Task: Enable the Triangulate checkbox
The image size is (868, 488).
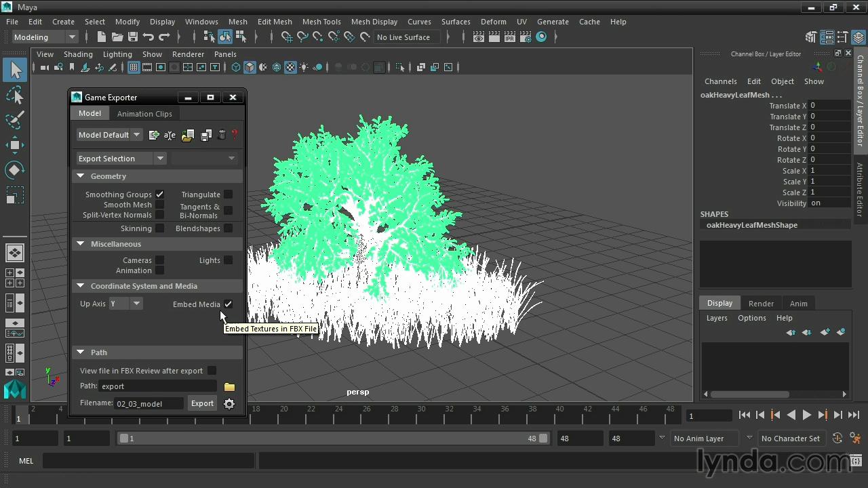Action: coord(229,195)
